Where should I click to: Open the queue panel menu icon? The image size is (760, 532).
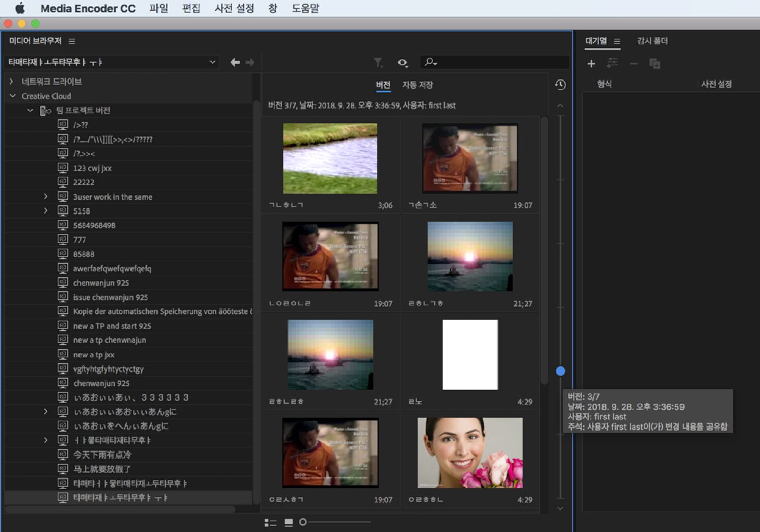617,41
